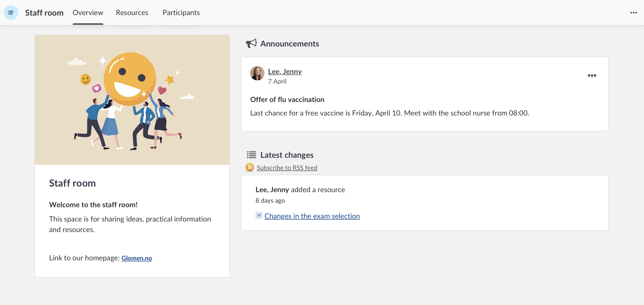Open the Glomen.no homepage link
Screen dimensions: 644x305
137,258
